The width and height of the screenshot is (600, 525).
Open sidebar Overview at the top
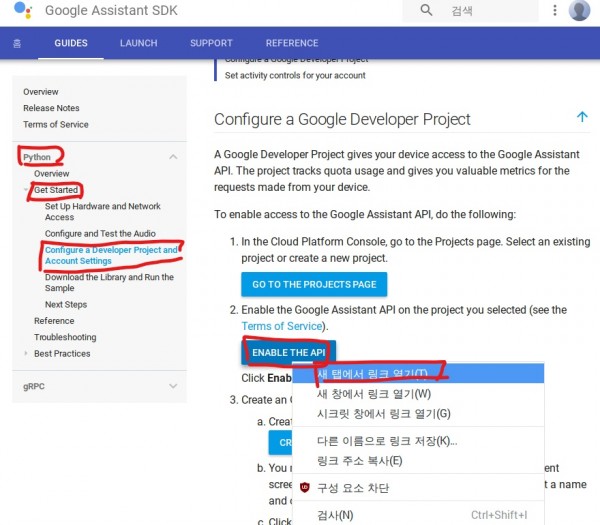(x=41, y=92)
